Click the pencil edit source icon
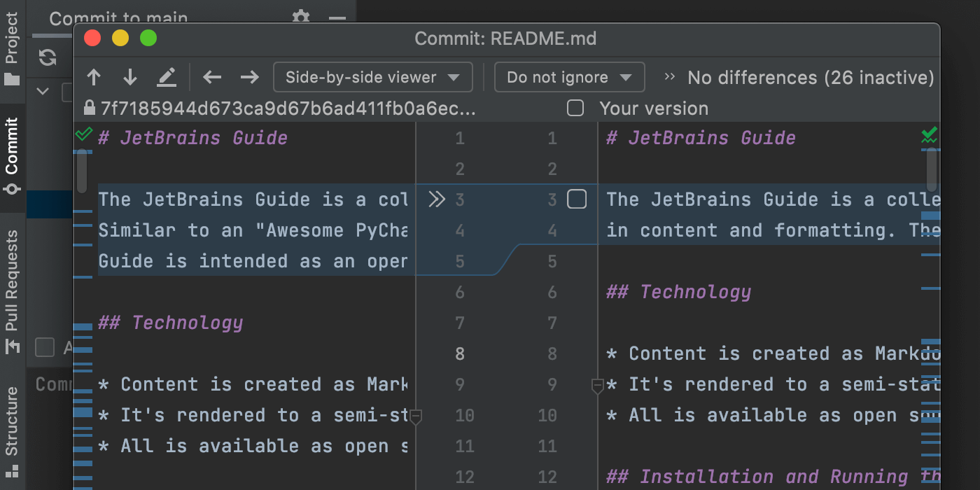The image size is (980, 490). [167, 77]
